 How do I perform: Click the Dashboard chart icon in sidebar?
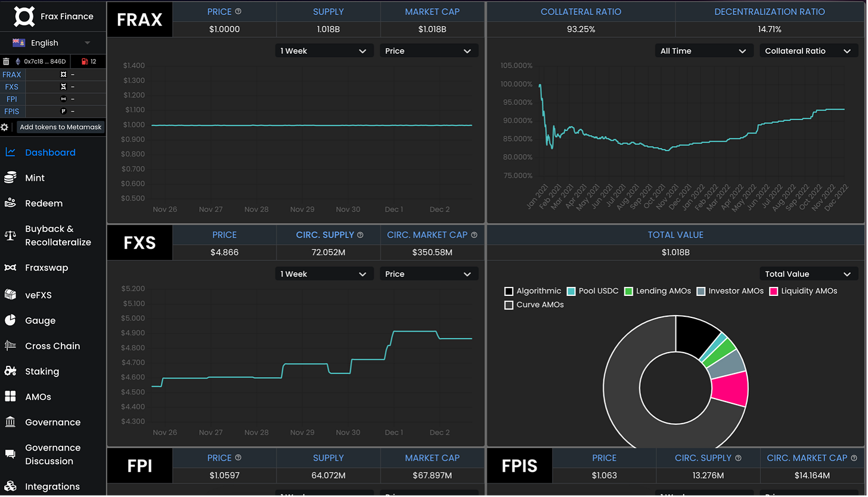pyautogui.click(x=10, y=152)
